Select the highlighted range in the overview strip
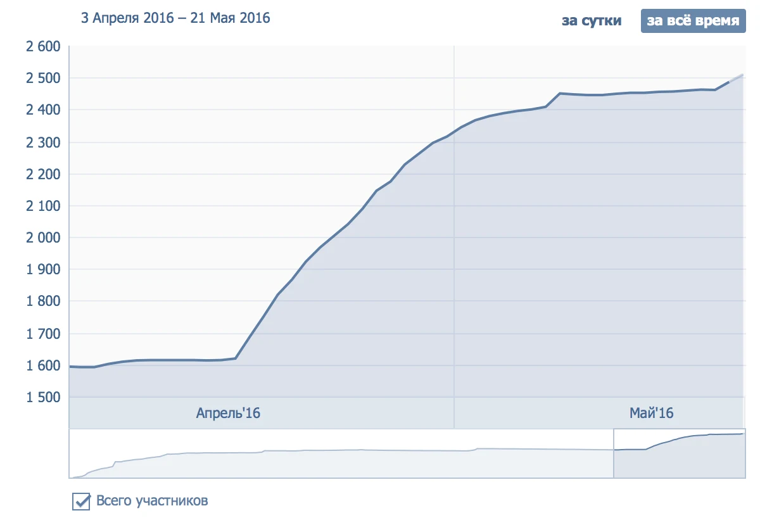The width and height of the screenshot is (760, 532). [679, 453]
